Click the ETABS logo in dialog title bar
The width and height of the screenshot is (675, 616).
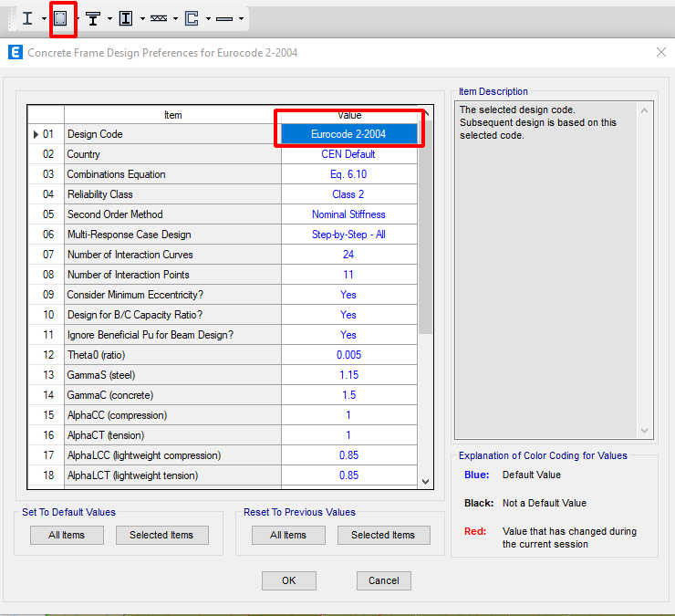pos(15,53)
